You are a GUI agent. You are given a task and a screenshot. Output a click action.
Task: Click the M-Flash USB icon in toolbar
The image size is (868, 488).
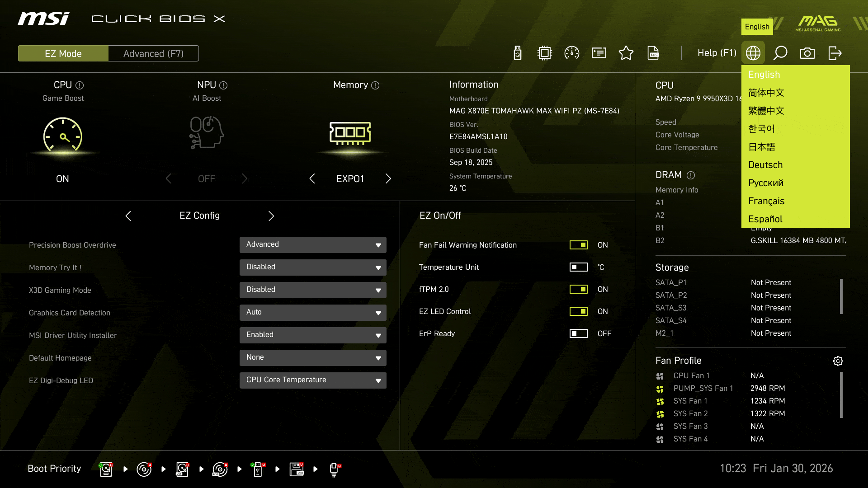[x=518, y=53]
